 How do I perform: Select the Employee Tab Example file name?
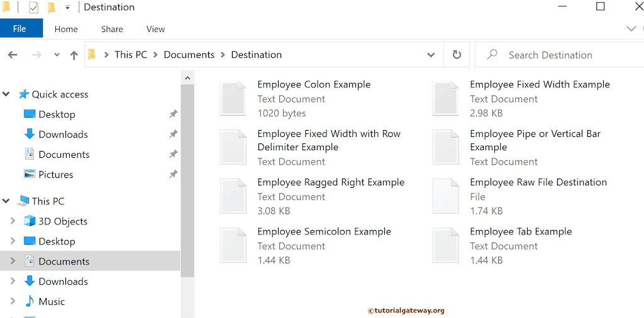tap(521, 231)
